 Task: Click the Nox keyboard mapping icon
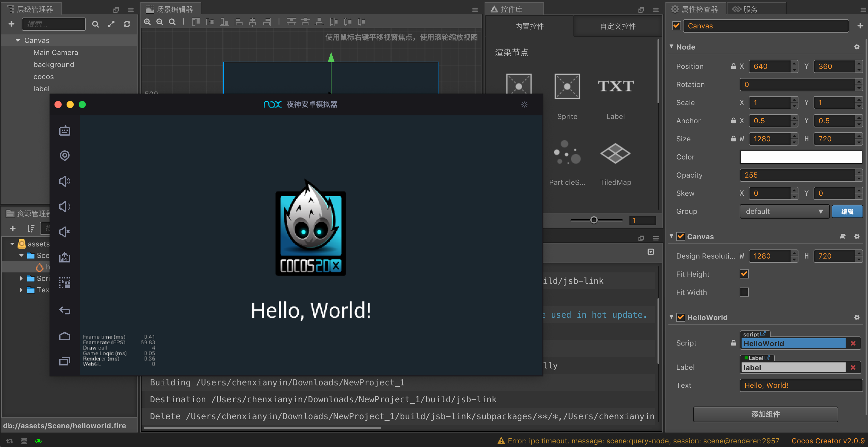coord(64,130)
